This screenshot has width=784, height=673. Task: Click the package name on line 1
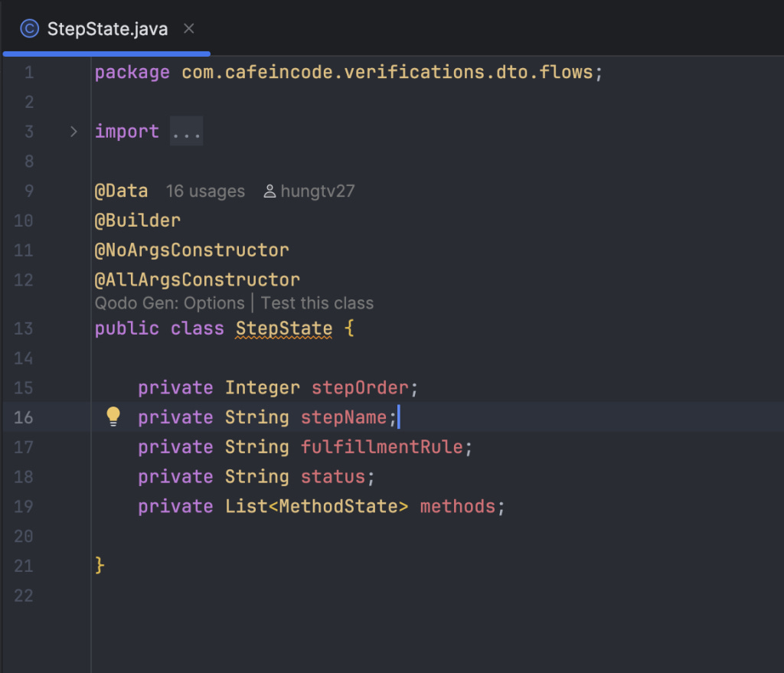(x=387, y=73)
